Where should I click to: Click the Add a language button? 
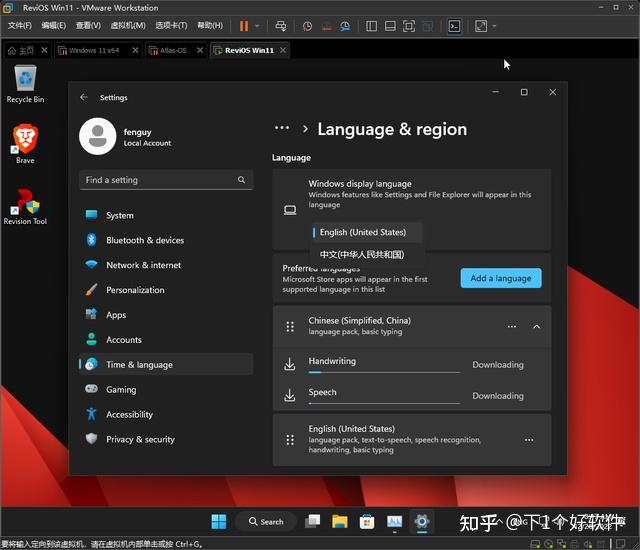tap(501, 278)
